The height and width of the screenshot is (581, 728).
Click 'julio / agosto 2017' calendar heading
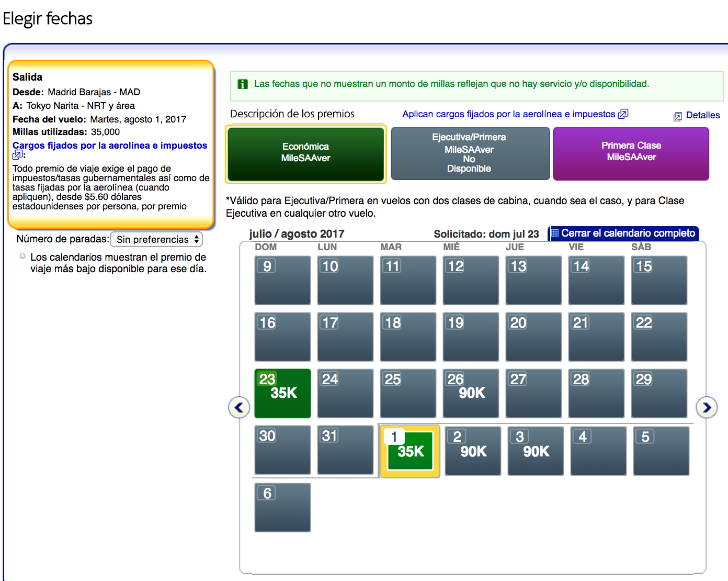pos(297,233)
